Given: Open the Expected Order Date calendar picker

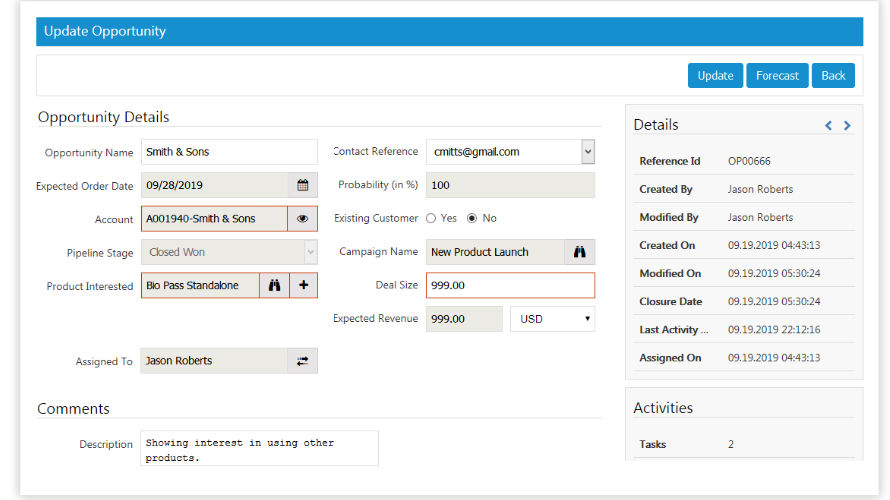Looking at the screenshot, I should tap(303, 186).
